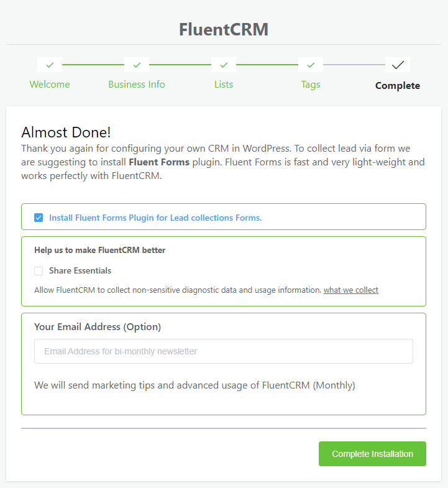Click the Business Info step checkmark icon
The height and width of the screenshot is (488, 448).
[x=137, y=65]
